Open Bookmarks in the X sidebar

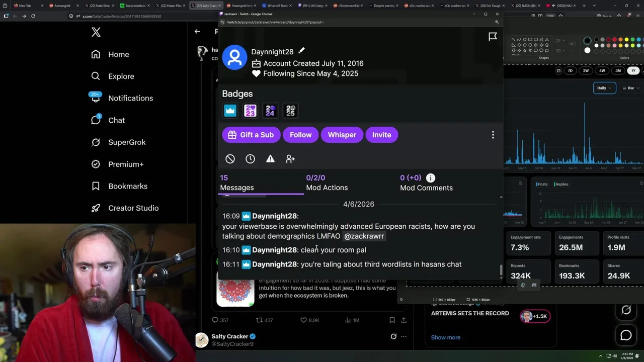pos(119,186)
